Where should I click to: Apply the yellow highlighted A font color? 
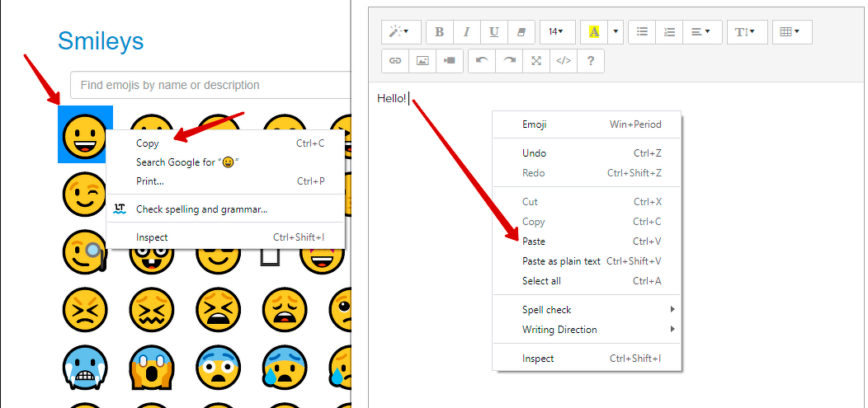pos(594,32)
